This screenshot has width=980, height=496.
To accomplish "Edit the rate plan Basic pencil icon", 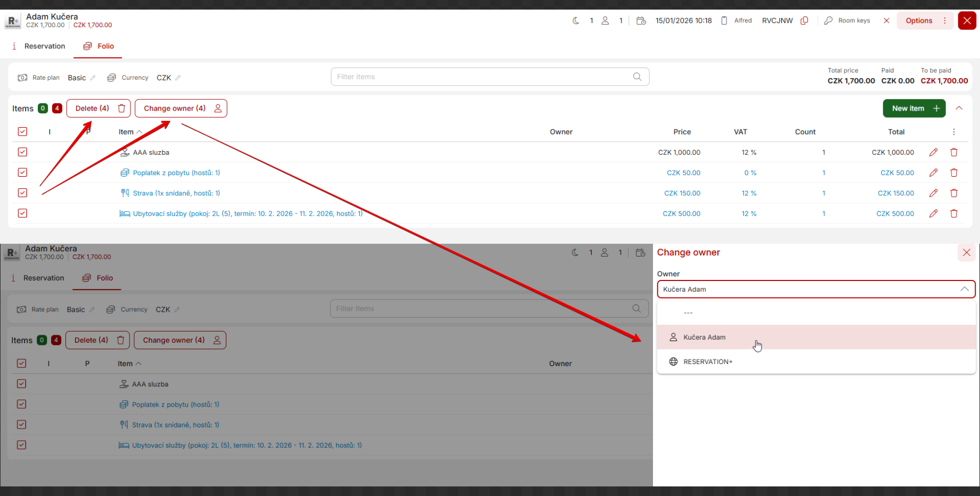I will pos(93,78).
